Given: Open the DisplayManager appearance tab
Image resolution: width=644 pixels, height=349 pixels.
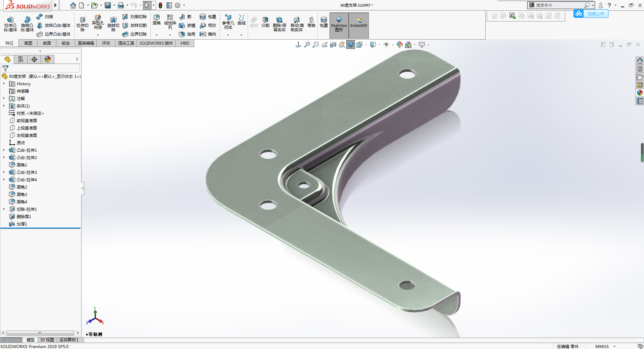Looking at the screenshot, I should 48,59.
